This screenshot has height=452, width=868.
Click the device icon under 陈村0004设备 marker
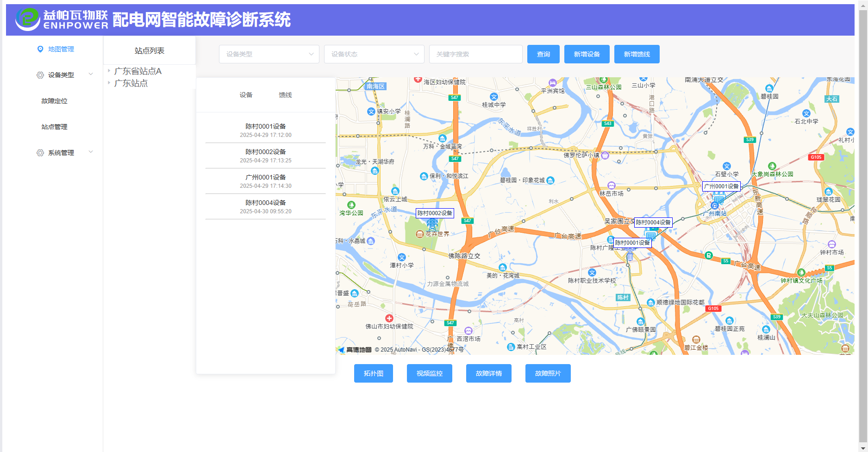(x=650, y=234)
